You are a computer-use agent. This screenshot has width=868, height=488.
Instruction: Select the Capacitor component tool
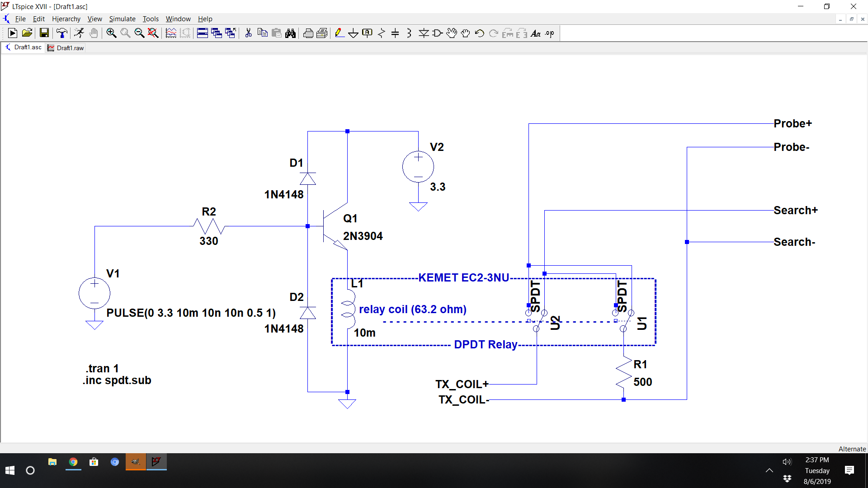pyautogui.click(x=395, y=33)
